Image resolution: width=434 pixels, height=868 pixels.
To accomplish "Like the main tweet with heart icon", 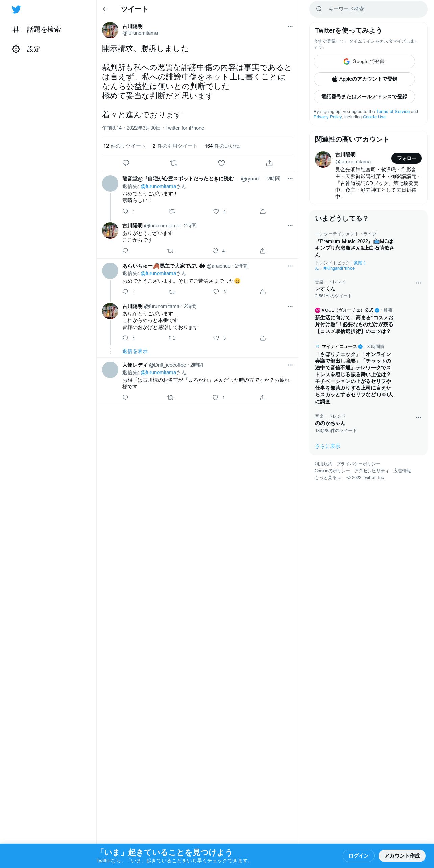I will [221, 163].
